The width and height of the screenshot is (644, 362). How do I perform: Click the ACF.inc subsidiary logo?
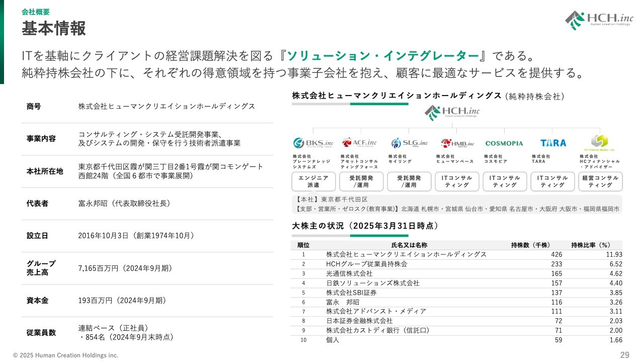(x=359, y=143)
